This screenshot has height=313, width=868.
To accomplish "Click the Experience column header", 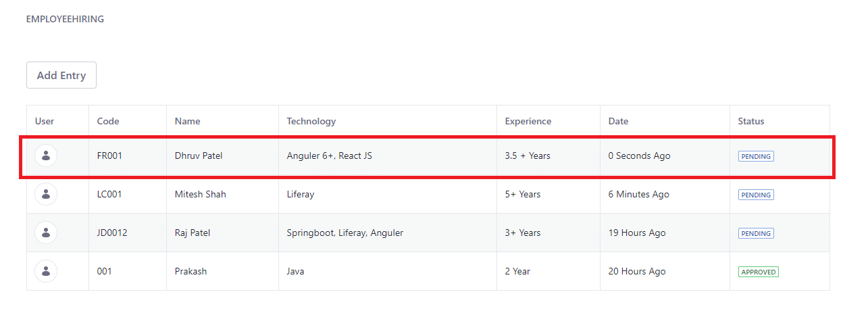I will (x=528, y=122).
